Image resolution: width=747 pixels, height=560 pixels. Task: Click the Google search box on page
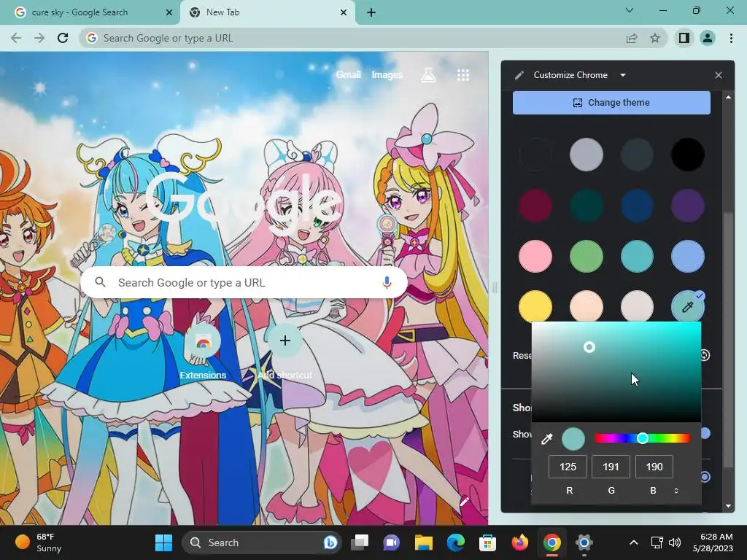click(x=244, y=282)
